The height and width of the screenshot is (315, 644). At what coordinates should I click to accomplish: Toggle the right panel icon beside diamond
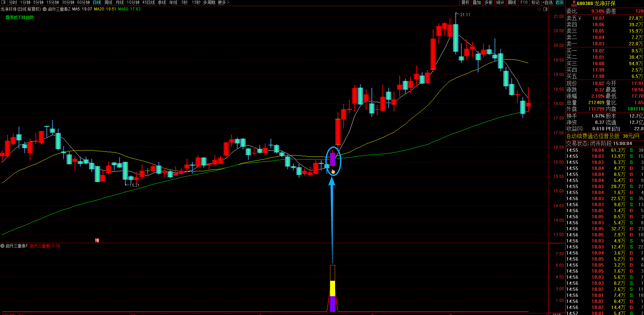click(x=545, y=9)
